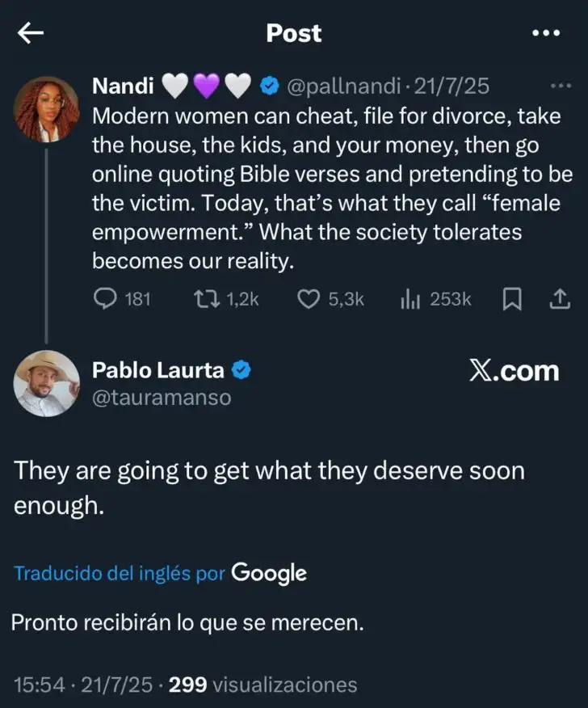
Task: Open the view analytics bar chart icon
Action: (412, 299)
